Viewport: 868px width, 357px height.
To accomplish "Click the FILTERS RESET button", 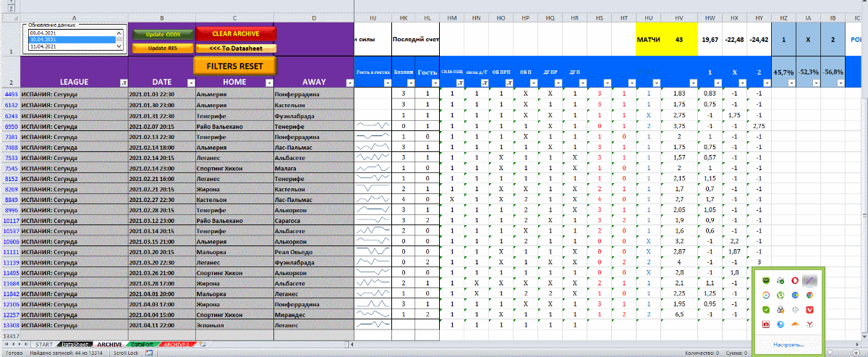I will point(234,65).
